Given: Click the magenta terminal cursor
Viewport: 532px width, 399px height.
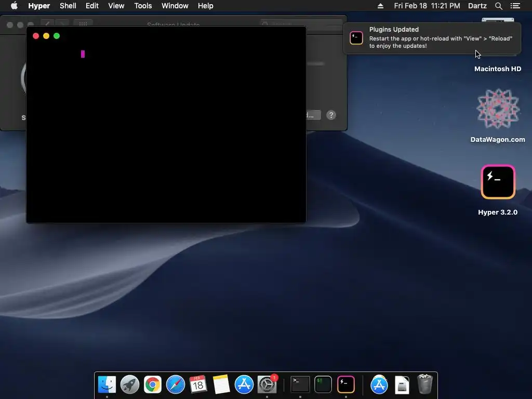Looking at the screenshot, I should (83, 54).
